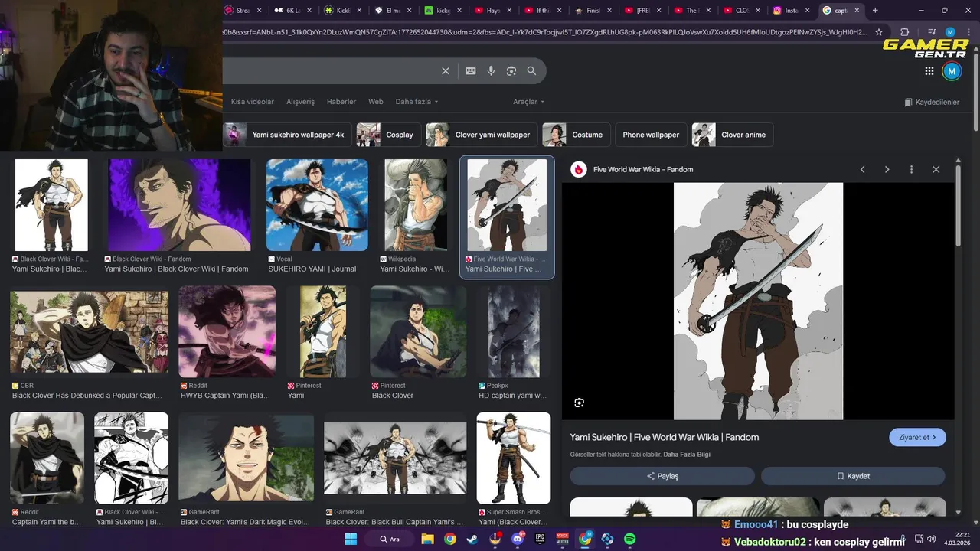The image size is (980, 551).
Task: Click the magnifying glass search icon
Action: [x=531, y=71]
